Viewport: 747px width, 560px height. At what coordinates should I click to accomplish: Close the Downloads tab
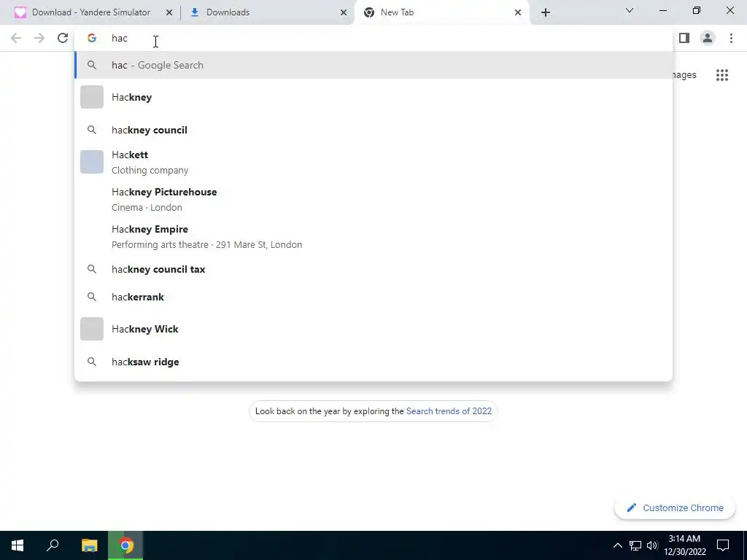344,12
